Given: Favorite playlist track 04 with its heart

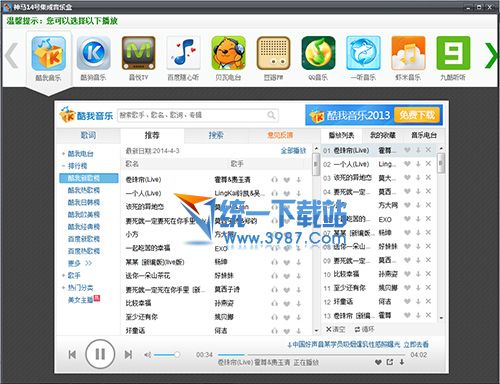Looking at the screenshot, I should click(x=407, y=191).
